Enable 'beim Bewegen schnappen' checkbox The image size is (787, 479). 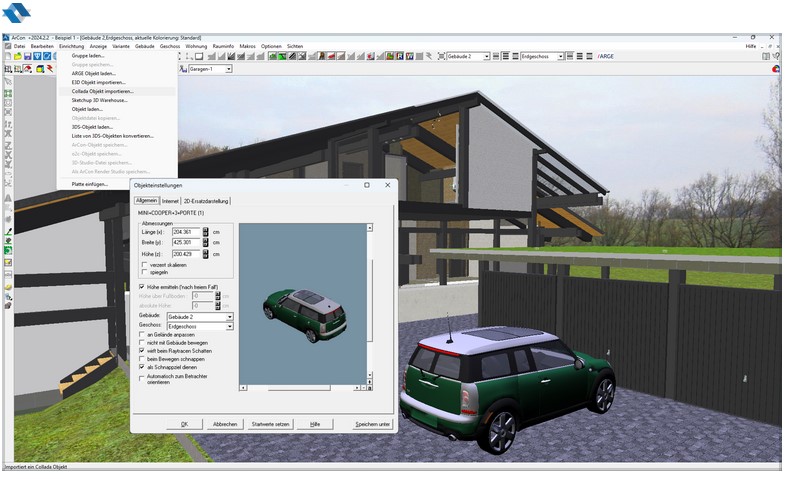(x=142, y=359)
